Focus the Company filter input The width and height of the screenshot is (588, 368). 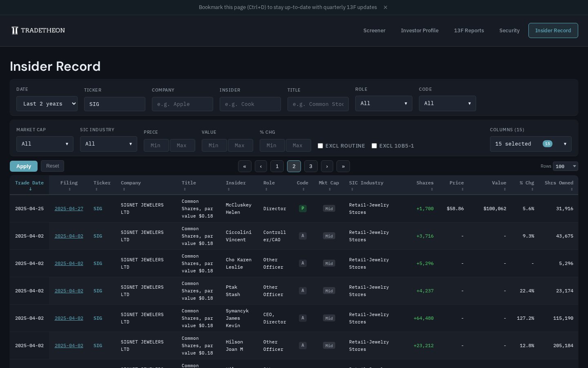click(183, 104)
